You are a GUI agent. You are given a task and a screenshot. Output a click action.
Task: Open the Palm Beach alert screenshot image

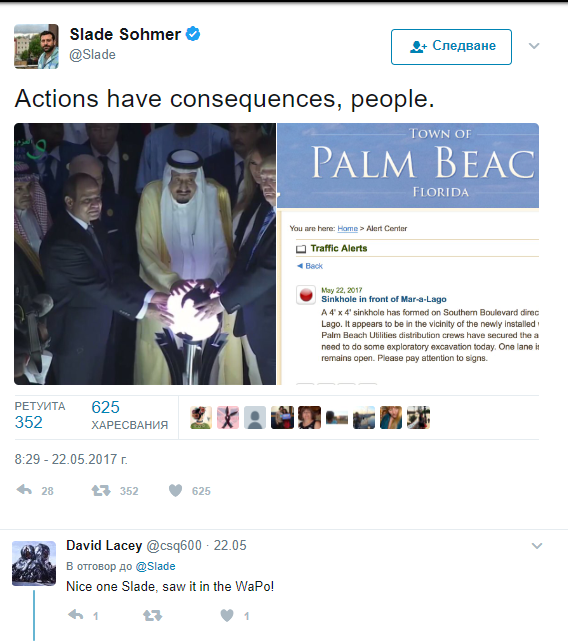click(x=408, y=254)
